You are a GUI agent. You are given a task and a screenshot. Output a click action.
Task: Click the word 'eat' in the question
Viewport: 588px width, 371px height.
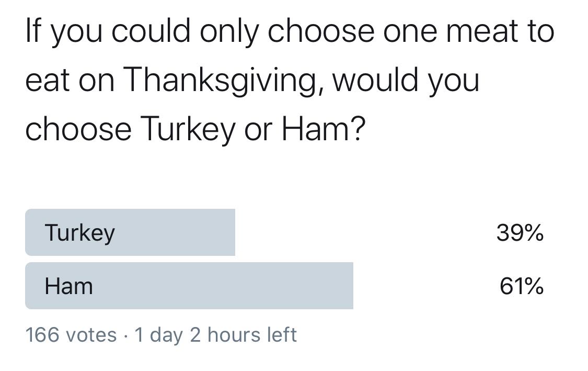[x=47, y=81]
